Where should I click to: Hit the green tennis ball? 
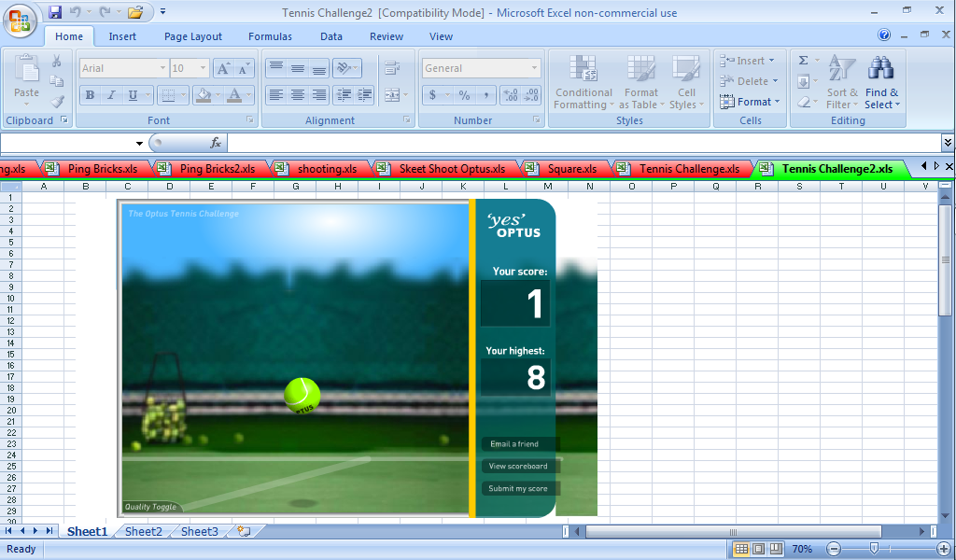302,396
